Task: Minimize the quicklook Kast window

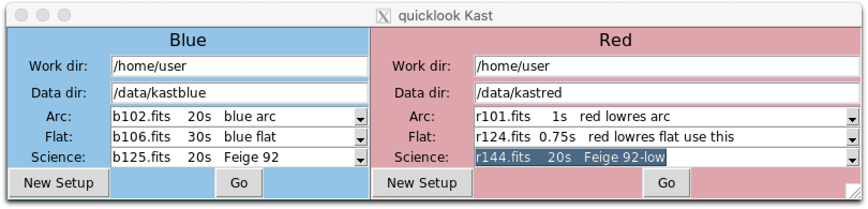Action: [43, 16]
